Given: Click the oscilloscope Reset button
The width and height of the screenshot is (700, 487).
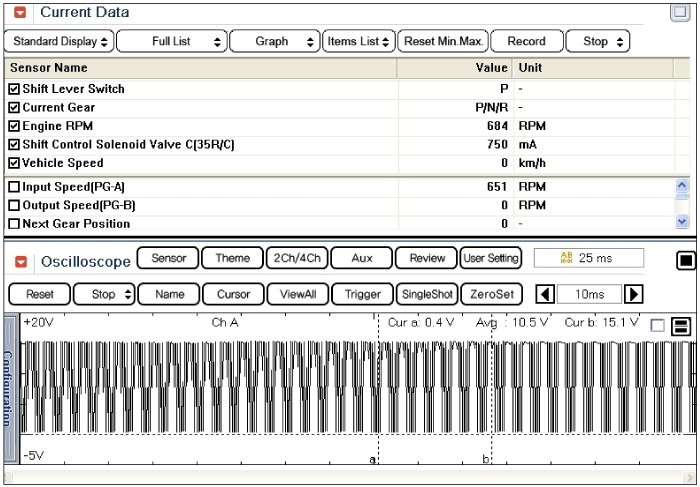Looking at the screenshot, I should 40,295.
